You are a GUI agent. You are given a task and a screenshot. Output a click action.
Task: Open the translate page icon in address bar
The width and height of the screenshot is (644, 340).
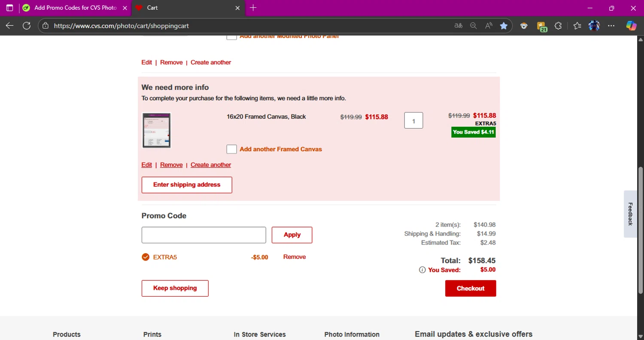458,26
